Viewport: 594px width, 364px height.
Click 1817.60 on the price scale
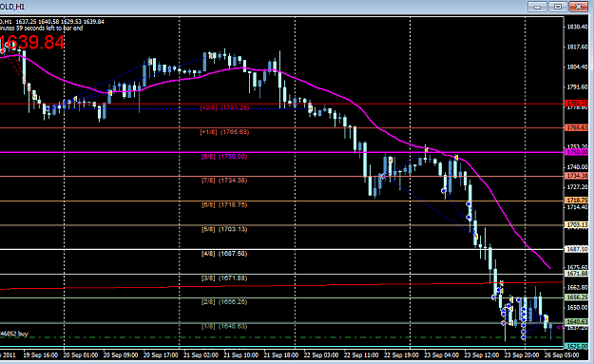(x=577, y=47)
